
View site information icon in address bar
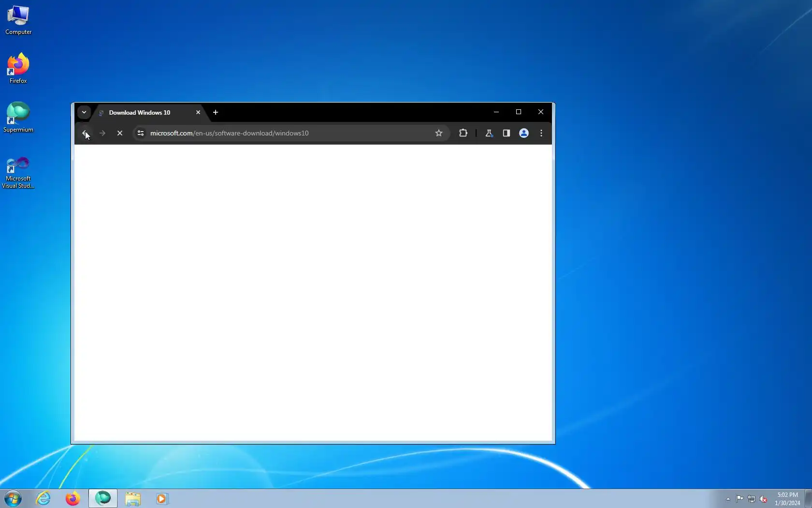point(141,133)
